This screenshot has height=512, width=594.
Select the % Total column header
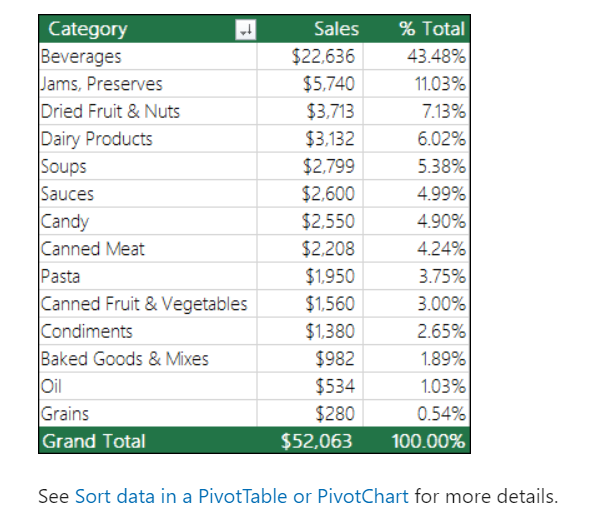pyautogui.click(x=416, y=29)
